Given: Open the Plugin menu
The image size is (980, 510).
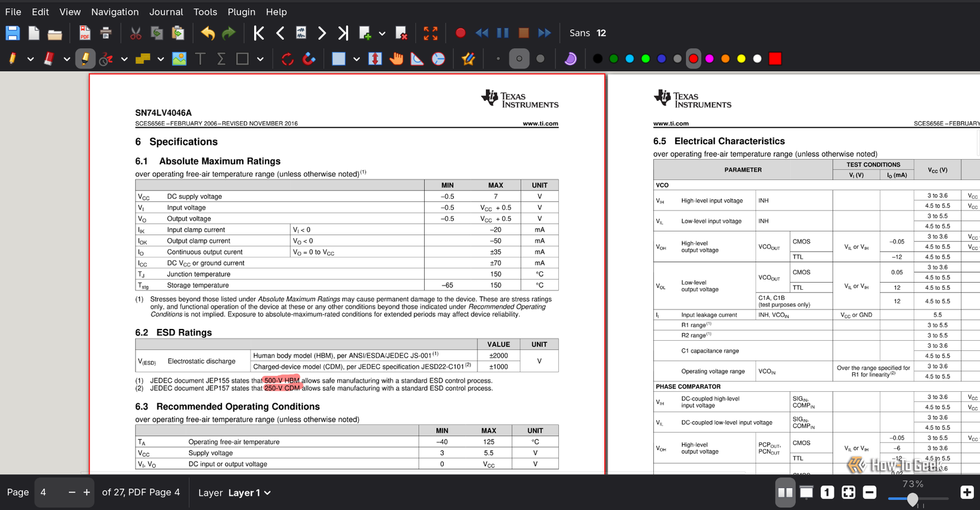Looking at the screenshot, I should [x=241, y=12].
